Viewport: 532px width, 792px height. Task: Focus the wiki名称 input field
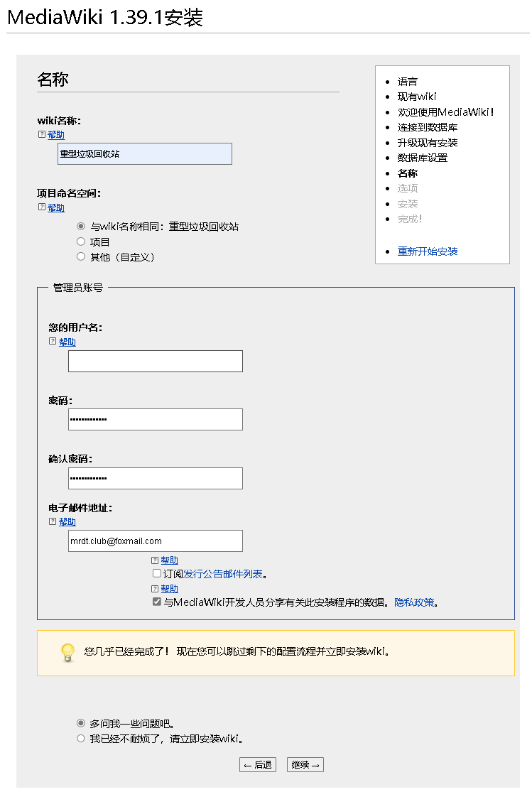coord(145,153)
